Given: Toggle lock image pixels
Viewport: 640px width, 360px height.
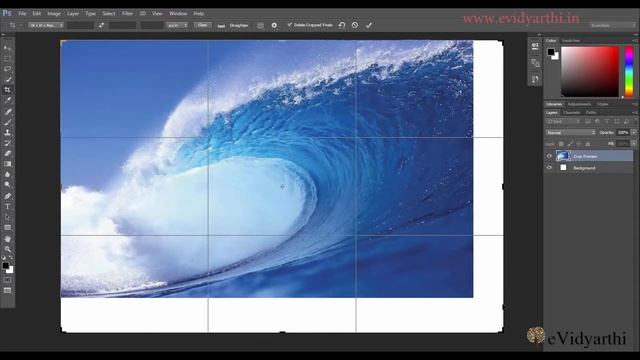Looking at the screenshot, I should [570, 144].
